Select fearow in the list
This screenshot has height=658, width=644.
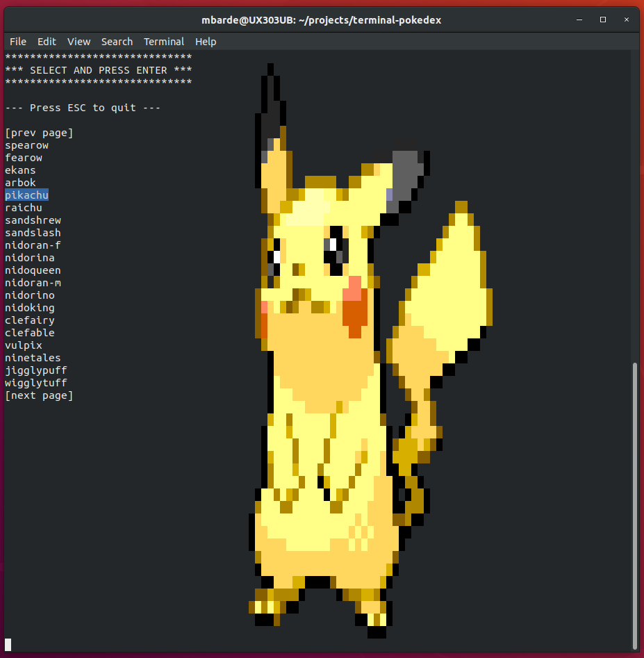[x=24, y=158]
